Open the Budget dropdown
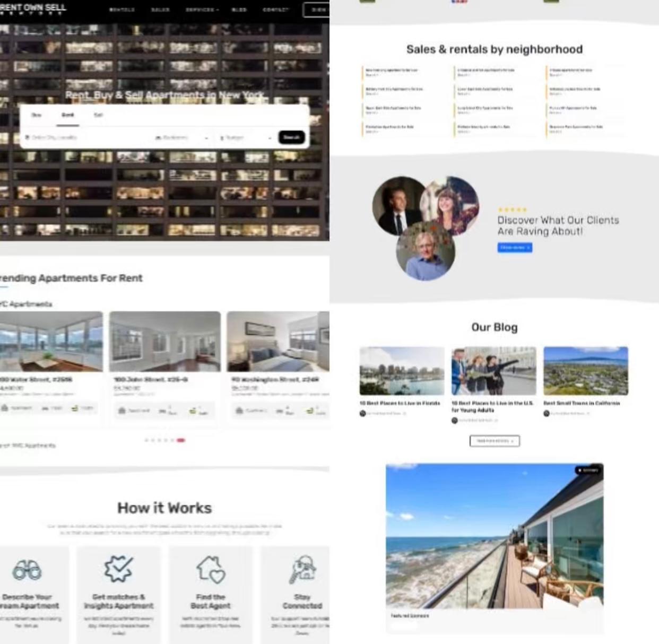This screenshot has height=644, width=659. click(x=245, y=138)
